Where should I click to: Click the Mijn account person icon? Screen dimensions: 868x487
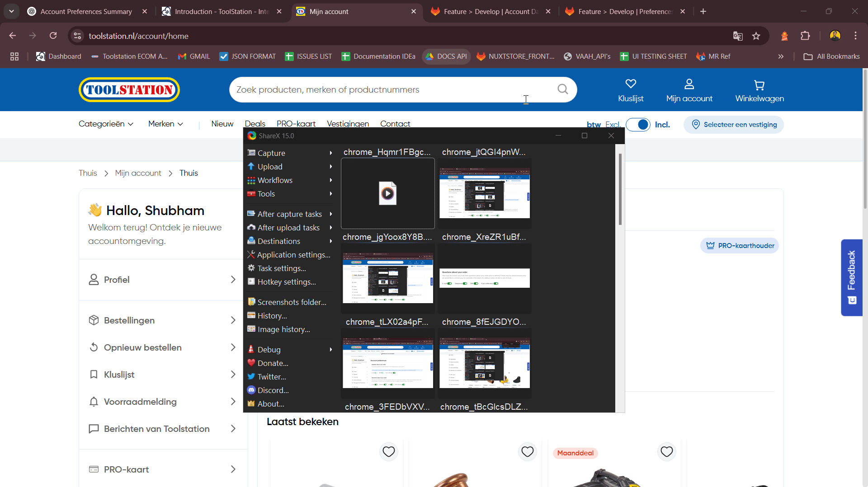pos(689,84)
